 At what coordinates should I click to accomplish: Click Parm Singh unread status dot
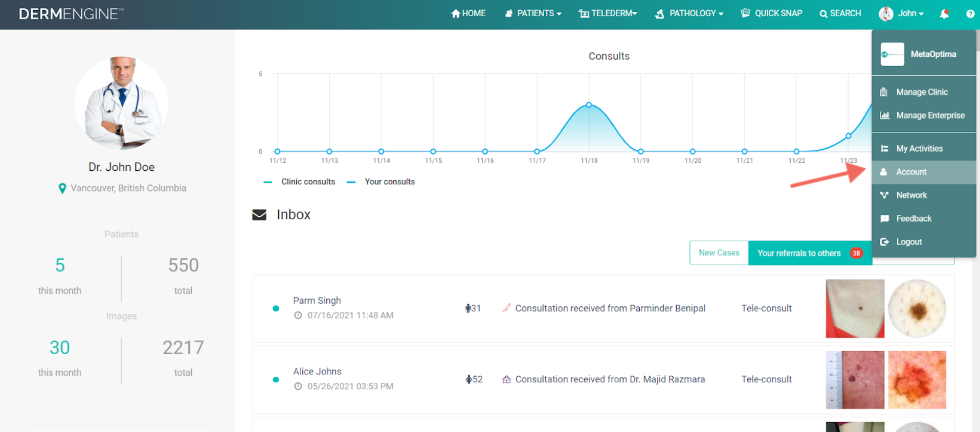[276, 308]
